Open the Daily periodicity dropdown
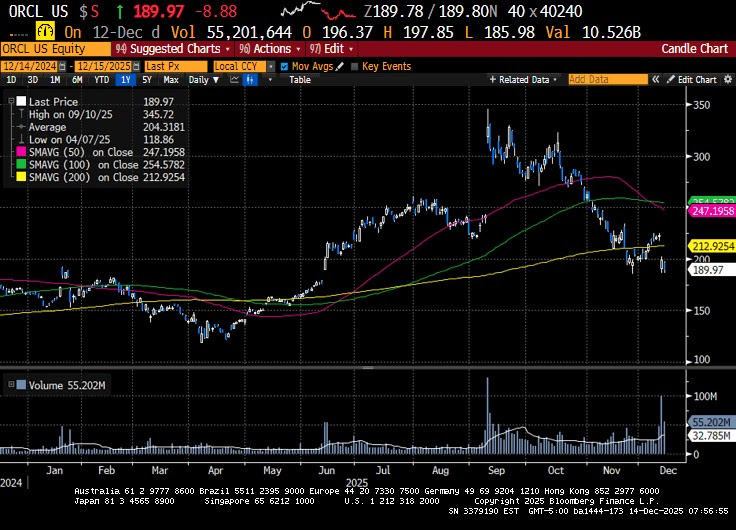 click(202, 79)
